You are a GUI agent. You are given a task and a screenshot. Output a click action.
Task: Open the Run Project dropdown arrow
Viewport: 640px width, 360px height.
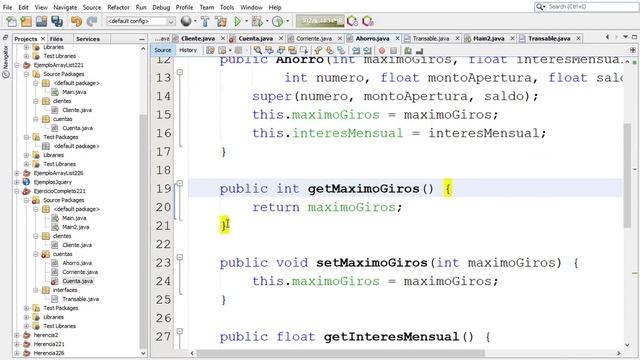click(246, 21)
